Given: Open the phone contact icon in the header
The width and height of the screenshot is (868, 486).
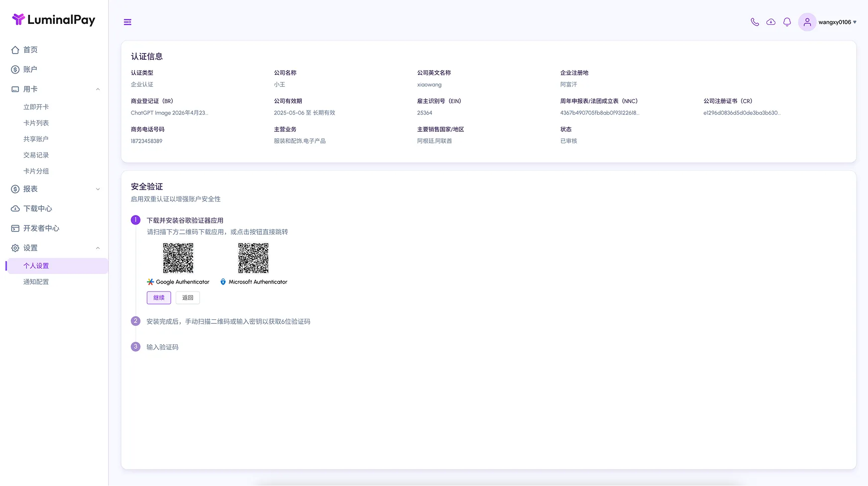Looking at the screenshot, I should (x=755, y=22).
